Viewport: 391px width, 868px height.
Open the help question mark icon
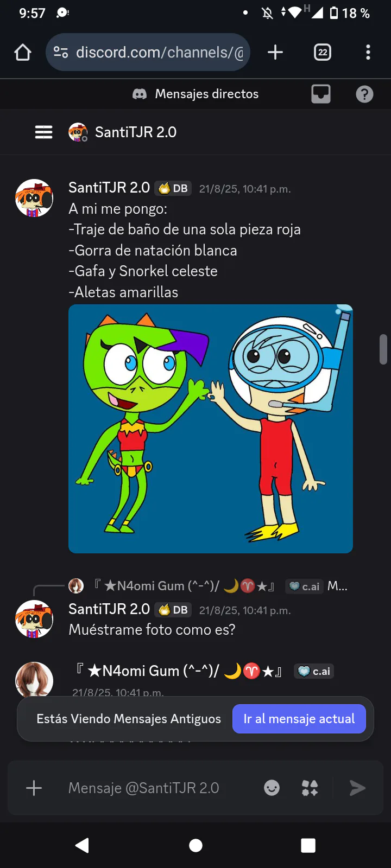point(364,94)
